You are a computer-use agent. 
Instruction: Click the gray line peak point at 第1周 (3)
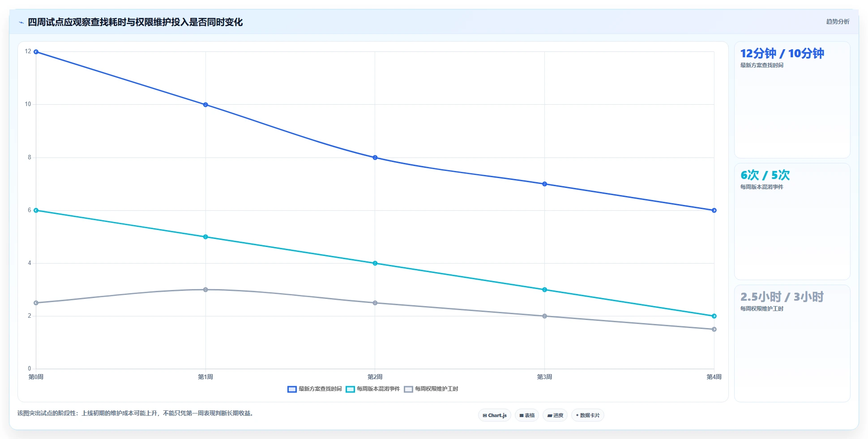(205, 290)
